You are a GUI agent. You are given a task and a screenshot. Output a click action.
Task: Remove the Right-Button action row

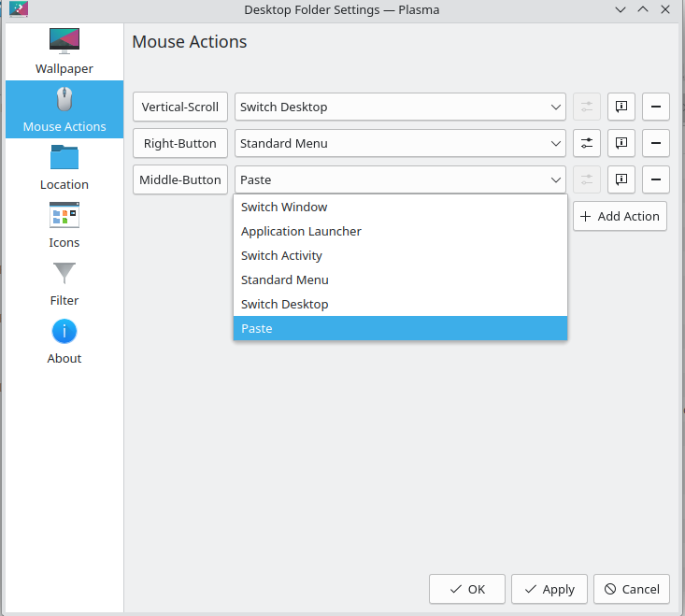656,143
